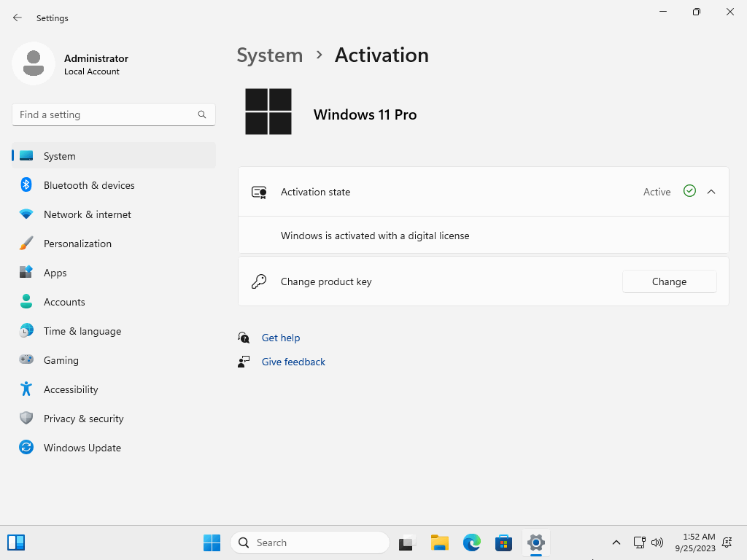Open Time & language settings

tap(114, 330)
